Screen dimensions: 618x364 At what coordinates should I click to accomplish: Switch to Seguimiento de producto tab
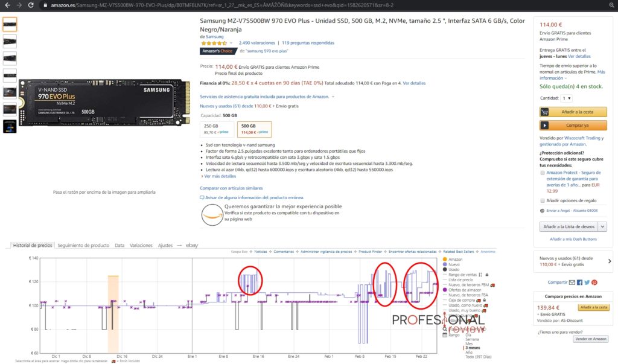[x=83, y=245]
